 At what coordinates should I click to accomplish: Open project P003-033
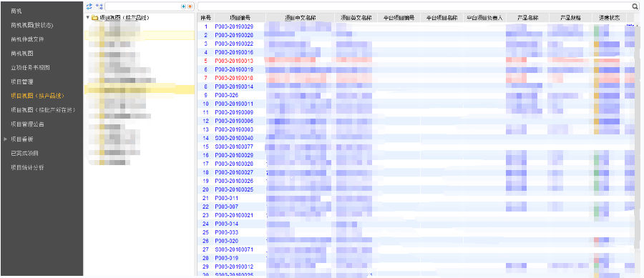(x=226, y=232)
